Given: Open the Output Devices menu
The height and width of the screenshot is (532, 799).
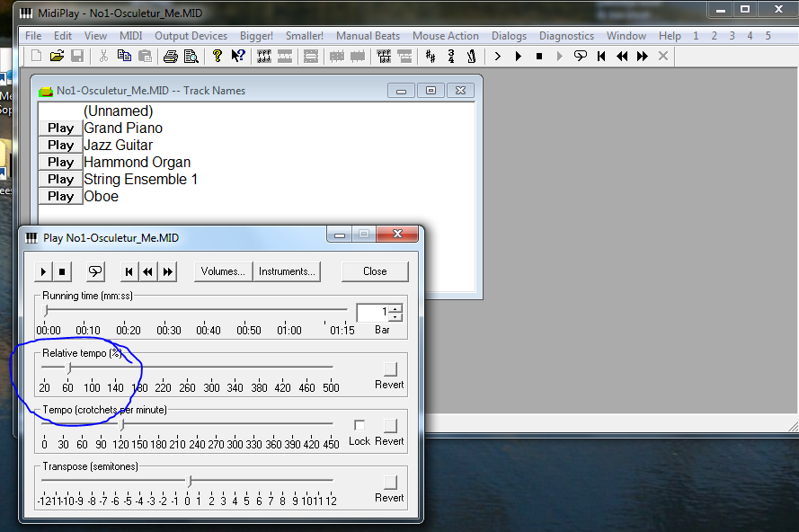Looking at the screenshot, I should [191, 36].
